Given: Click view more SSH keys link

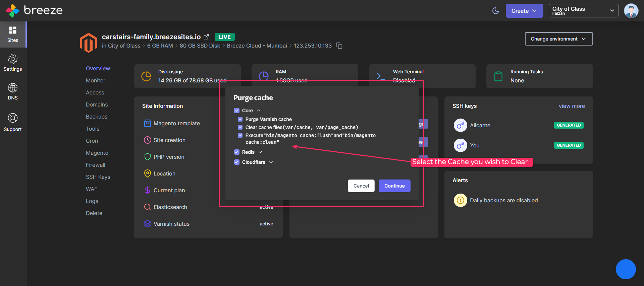Looking at the screenshot, I should [572, 106].
